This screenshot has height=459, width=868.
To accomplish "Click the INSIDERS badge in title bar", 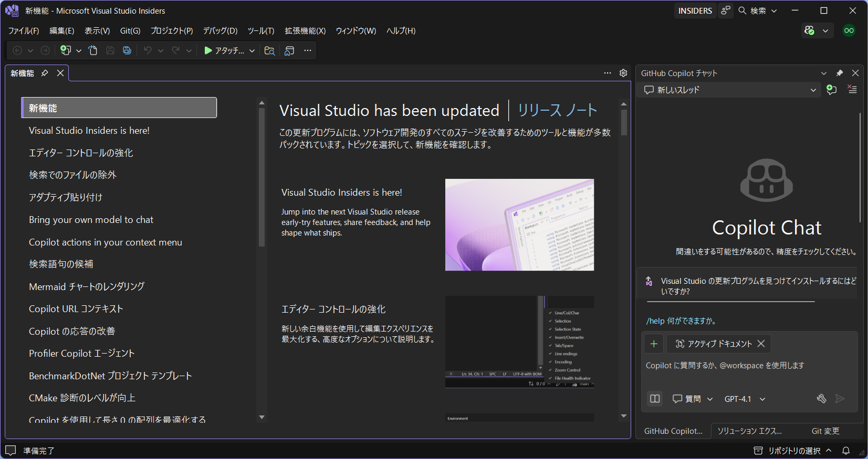I will 695,10.
